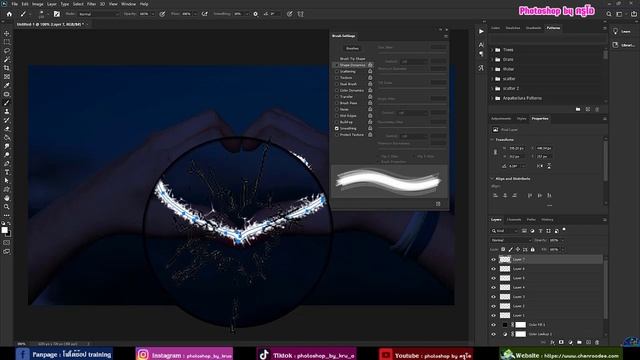
Task: Switch to the History tab
Action: [547, 220]
